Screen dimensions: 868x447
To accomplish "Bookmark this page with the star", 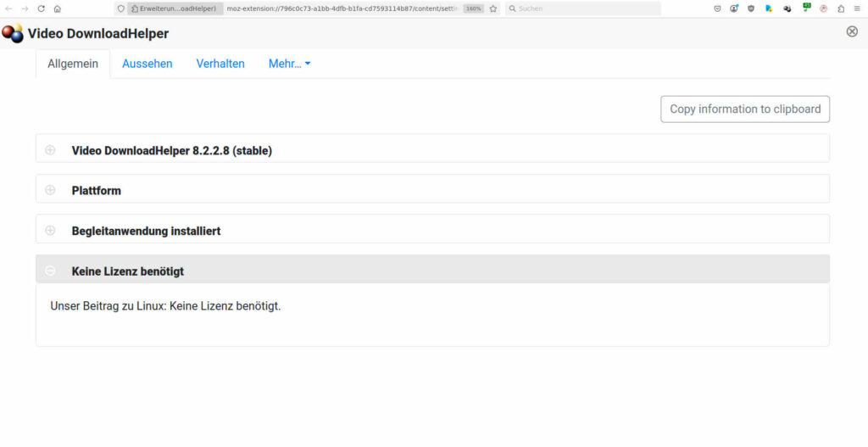I will pyautogui.click(x=492, y=8).
